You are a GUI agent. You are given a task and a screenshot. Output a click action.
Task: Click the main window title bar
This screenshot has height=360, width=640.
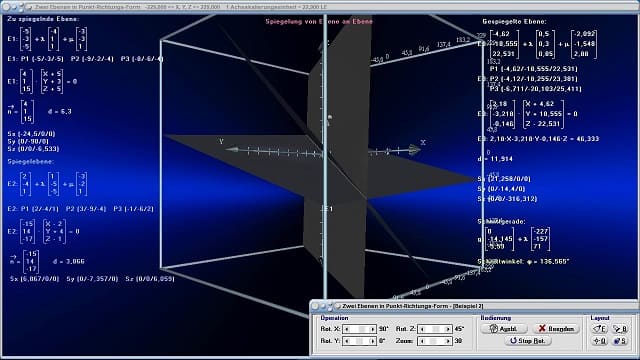(x=320, y=7)
